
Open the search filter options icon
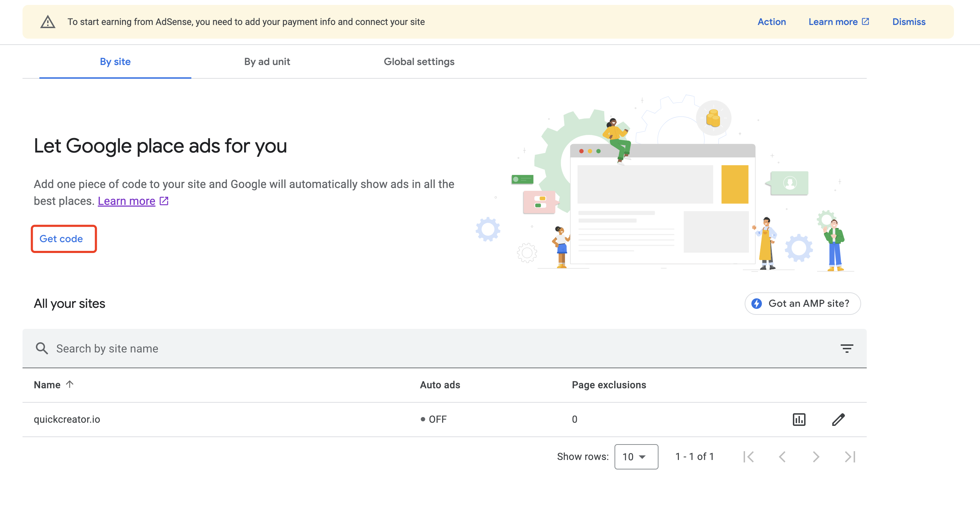tap(847, 348)
